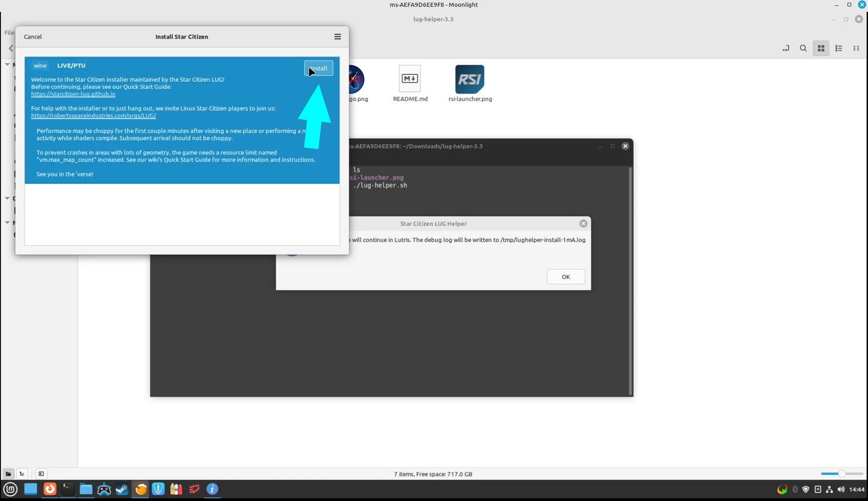Open the network tray icon

coord(829,490)
